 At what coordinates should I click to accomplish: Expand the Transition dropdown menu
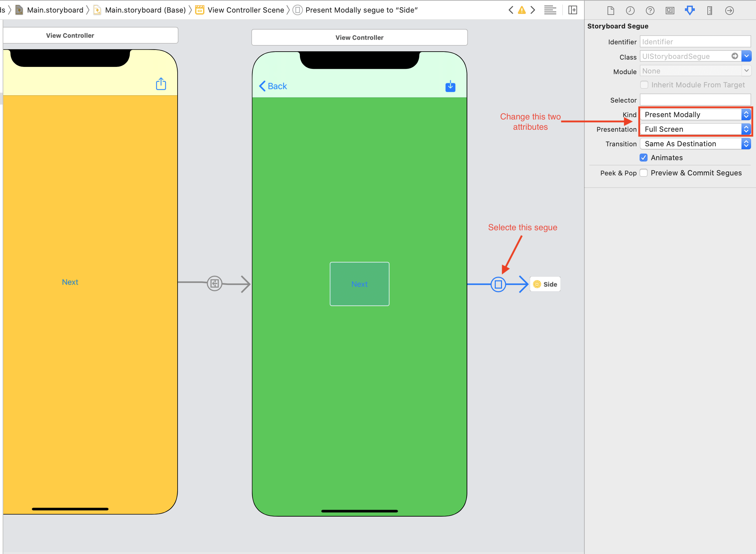pyautogui.click(x=747, y=143)
